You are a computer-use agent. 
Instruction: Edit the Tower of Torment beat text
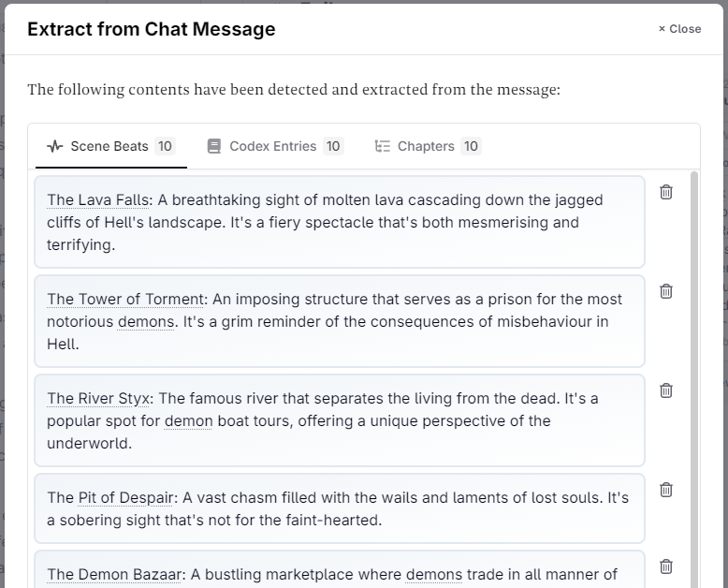(x=339, y=321)
